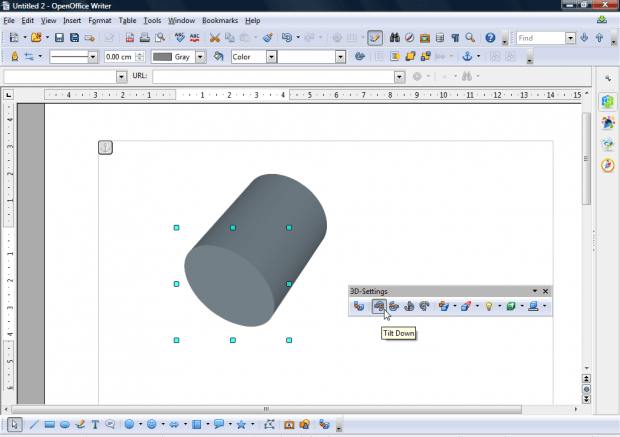
Task: Expand the area fill style dropdown showing Color
Action: [x=270, y=57]
